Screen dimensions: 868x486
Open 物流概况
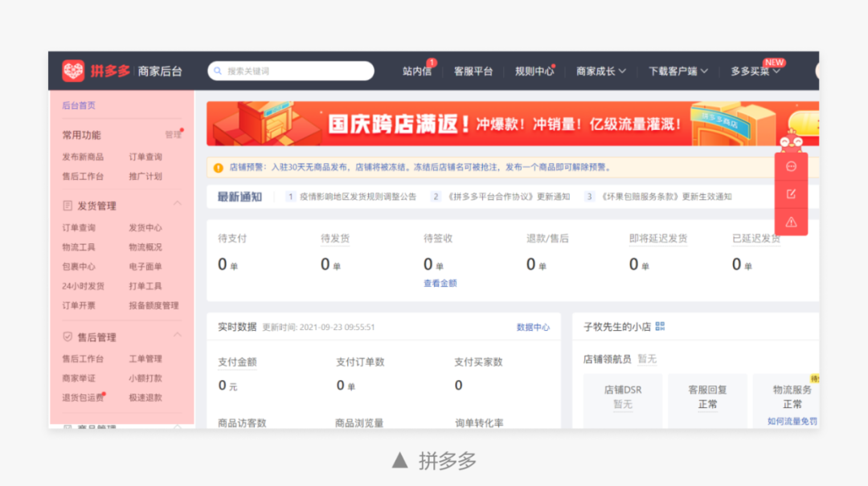(x=145, y=247)
